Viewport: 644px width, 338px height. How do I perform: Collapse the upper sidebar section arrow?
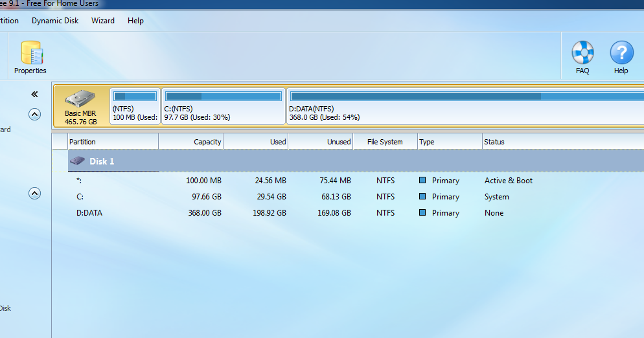[x=34, y=114]
